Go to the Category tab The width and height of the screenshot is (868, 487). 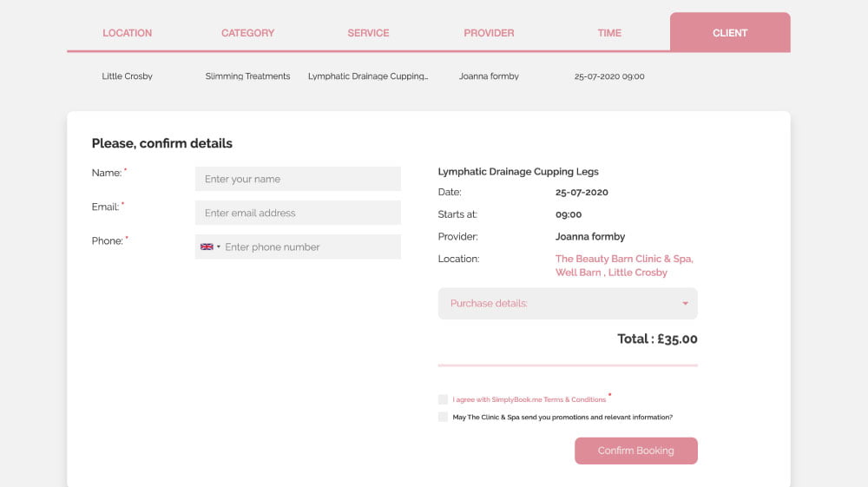pos(247,33)
